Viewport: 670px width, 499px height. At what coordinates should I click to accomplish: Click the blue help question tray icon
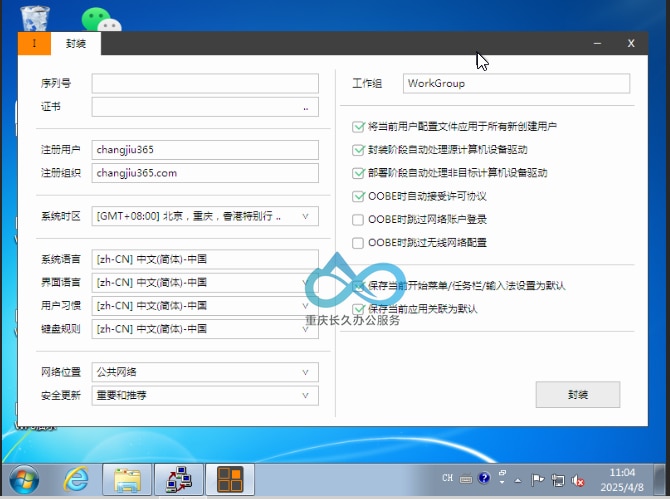pos(484,478)
